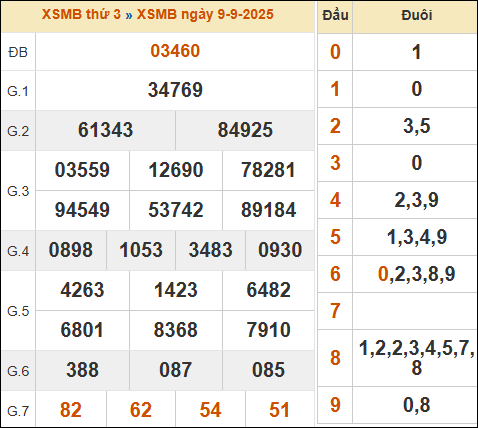Select G.7 number 51

[279, 410]
